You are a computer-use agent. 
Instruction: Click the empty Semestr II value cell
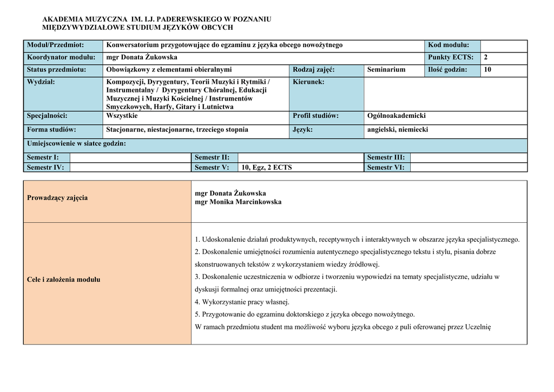click(x=300, y=157)
